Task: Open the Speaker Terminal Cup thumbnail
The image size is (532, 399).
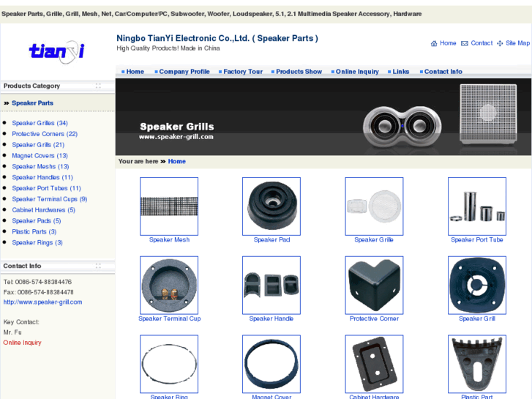Action: click(x=169, y=285)
